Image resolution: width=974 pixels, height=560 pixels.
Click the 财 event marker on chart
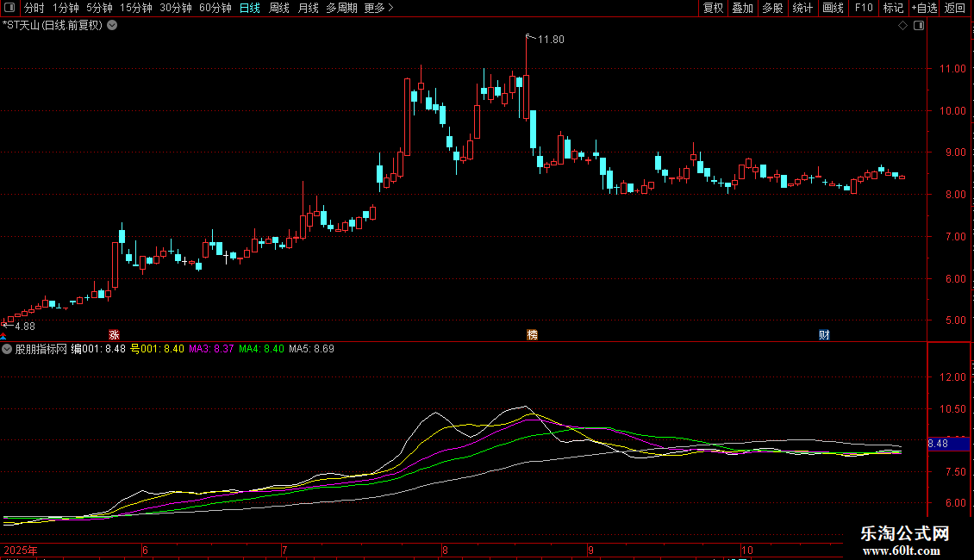(824, 335)
